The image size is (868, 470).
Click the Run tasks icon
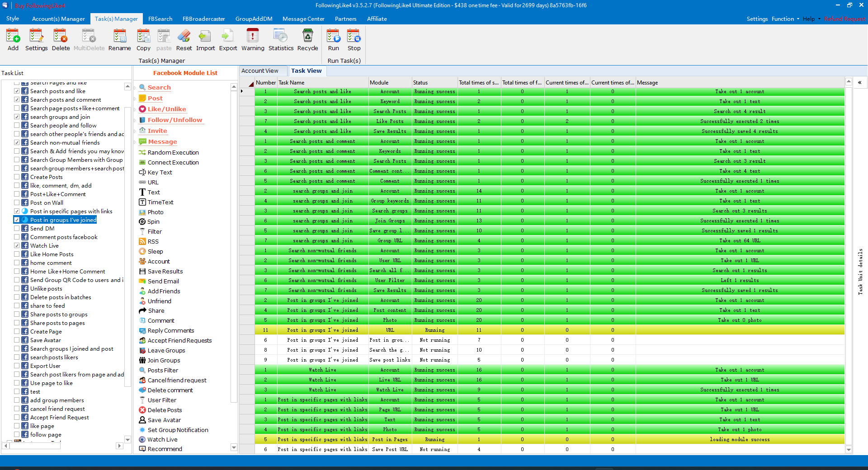[334, 40]
